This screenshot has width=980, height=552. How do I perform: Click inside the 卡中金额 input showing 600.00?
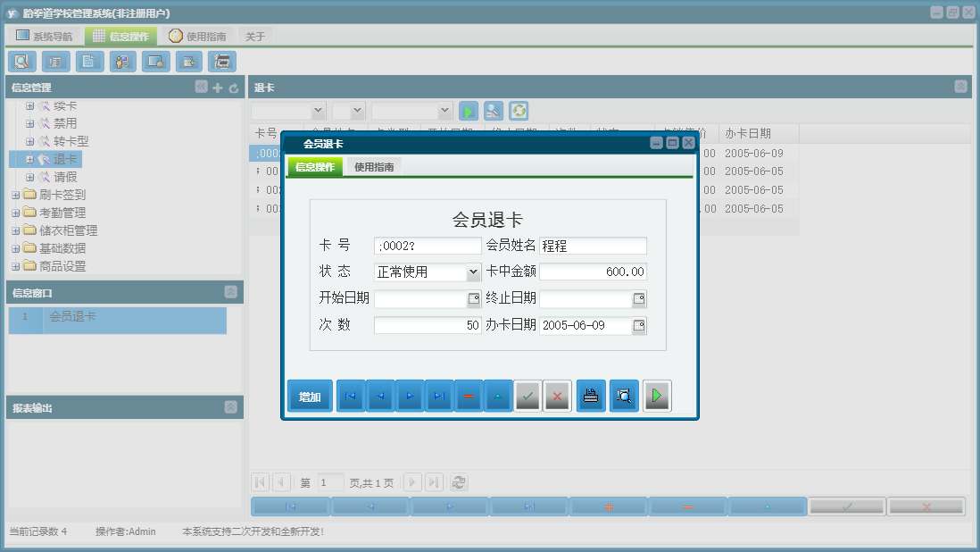click(x=594, y=272)
